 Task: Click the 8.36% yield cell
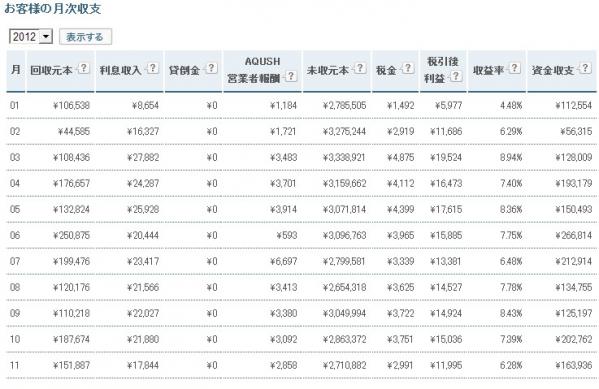point(511,209)
